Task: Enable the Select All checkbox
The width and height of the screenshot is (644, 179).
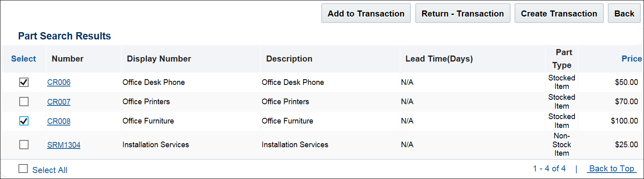Action: [23, 169]
